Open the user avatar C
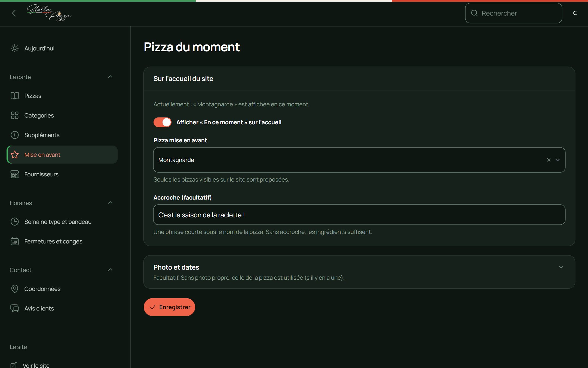588x368 pixels. click(x=575, y=13)
